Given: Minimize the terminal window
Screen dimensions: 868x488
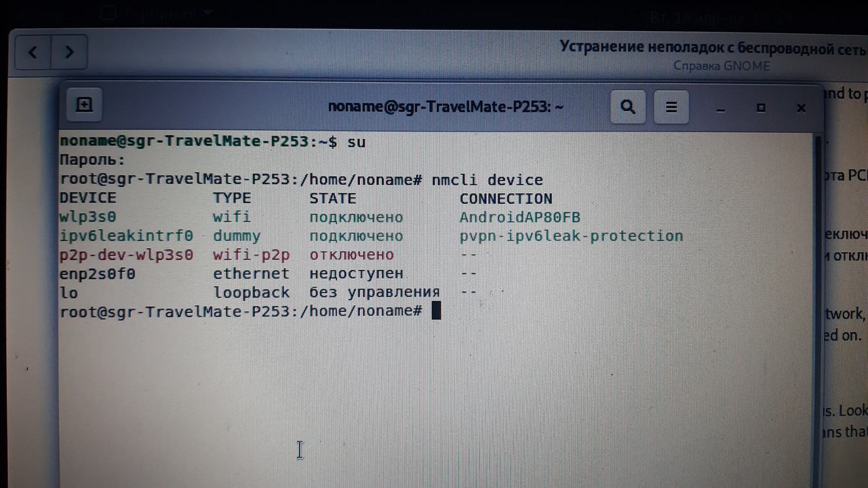Looking at the screenshot, I should [x=721, y=108].
